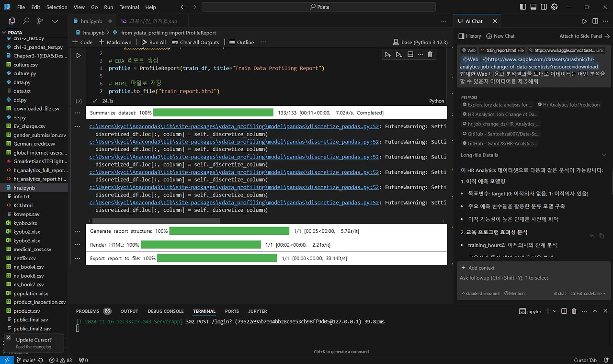Go back with navigation arrow
This screenshot has height=364, width=613.
coord(183,7)
